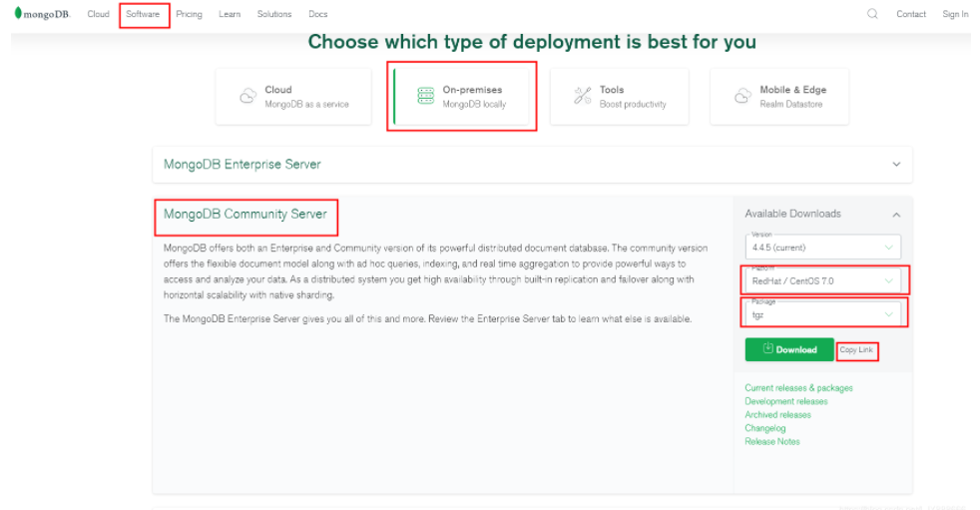Open Current releases & packages link
The height and width of the screenshot is (510, 980).
tap(798, 388)
